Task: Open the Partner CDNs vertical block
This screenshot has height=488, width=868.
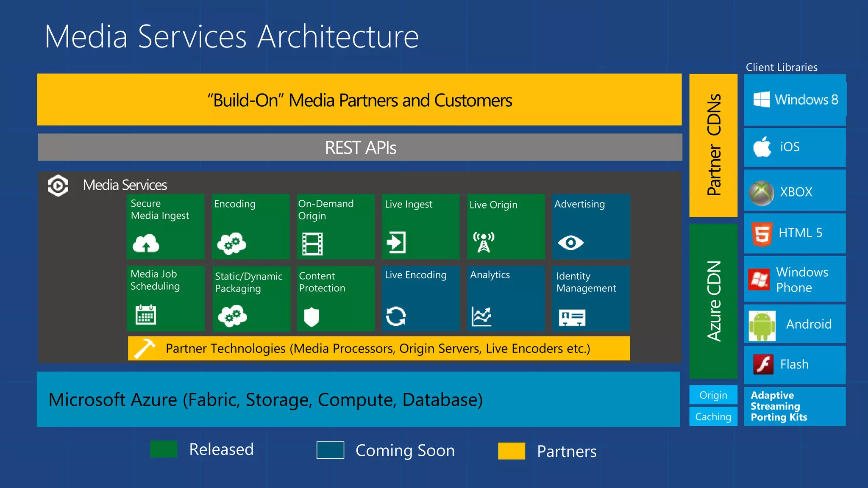Action: [713, 145]
